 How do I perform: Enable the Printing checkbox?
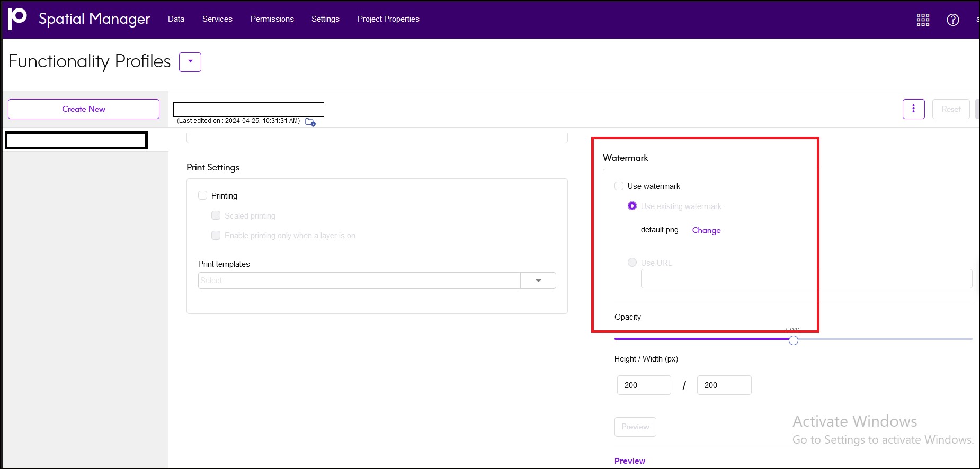click(x=202, y=195)
